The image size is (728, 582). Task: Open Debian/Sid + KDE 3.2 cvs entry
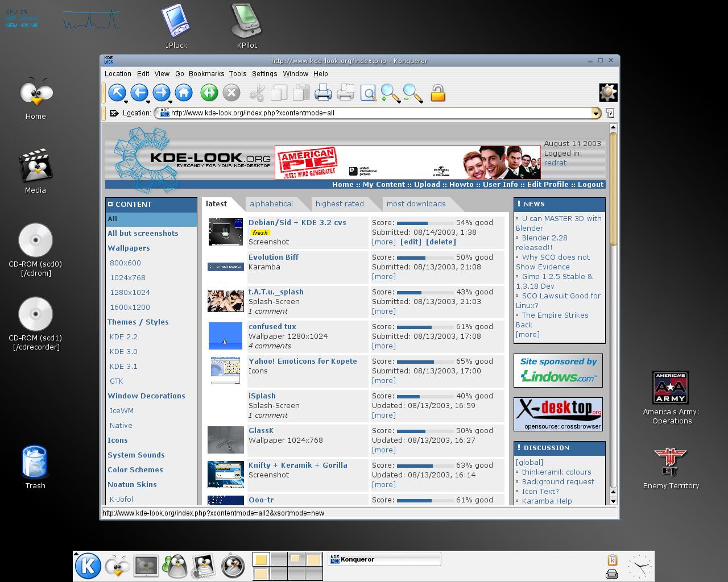pyautogui.click(x=297, y=222)
